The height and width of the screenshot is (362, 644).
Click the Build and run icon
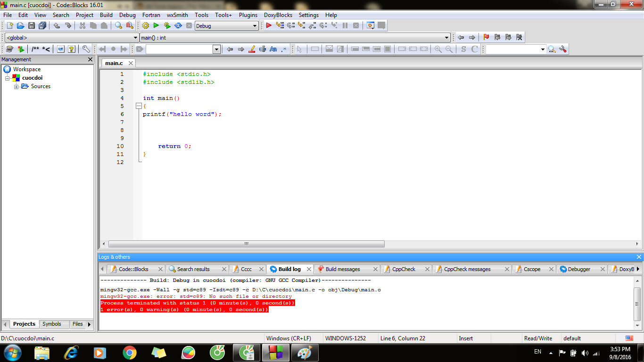(167, 26)
